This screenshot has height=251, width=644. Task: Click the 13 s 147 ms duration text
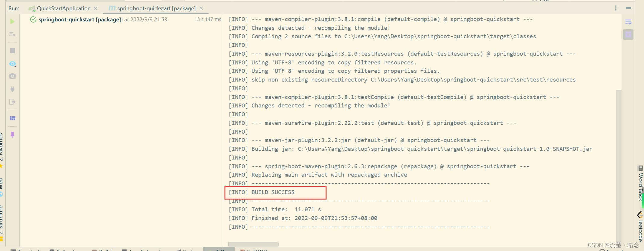click(208, 20)
